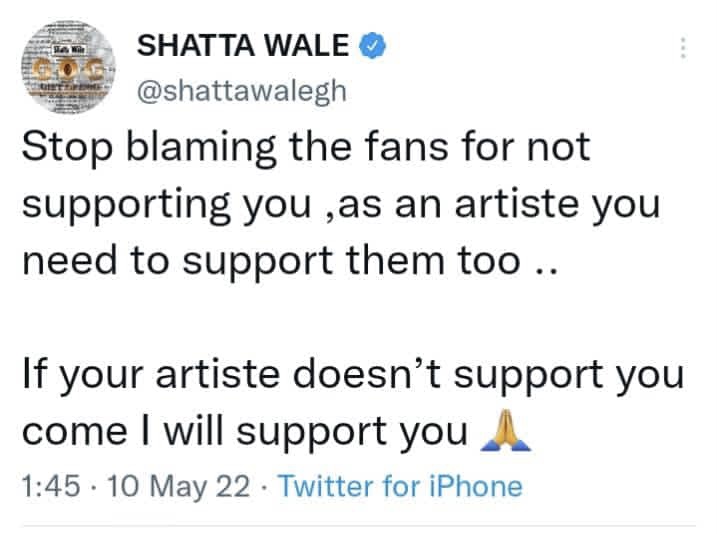The image size is (718, 534).
Task: Click the 1:45 timestamp
Action: coord(51,486)
